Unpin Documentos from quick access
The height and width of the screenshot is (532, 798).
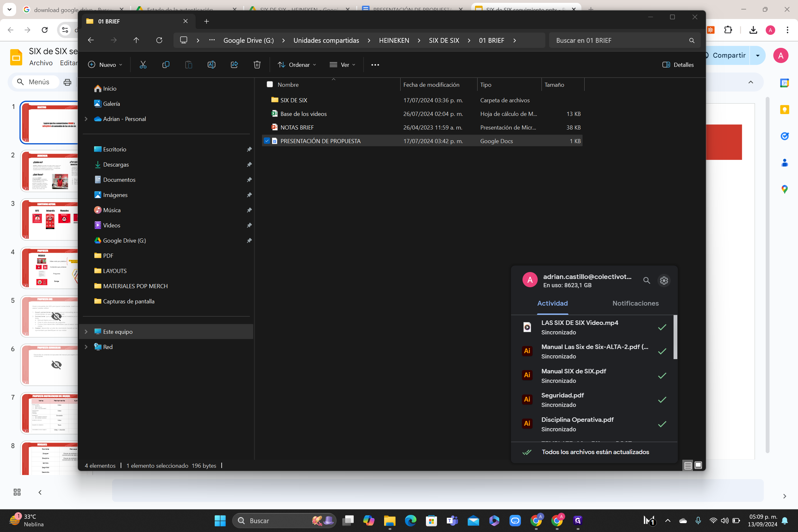pyautogui.click(x=249, y=180)
